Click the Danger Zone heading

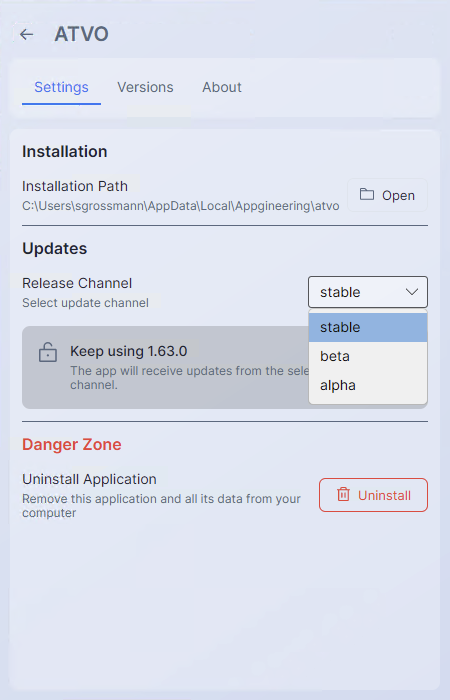coord(72,445)
